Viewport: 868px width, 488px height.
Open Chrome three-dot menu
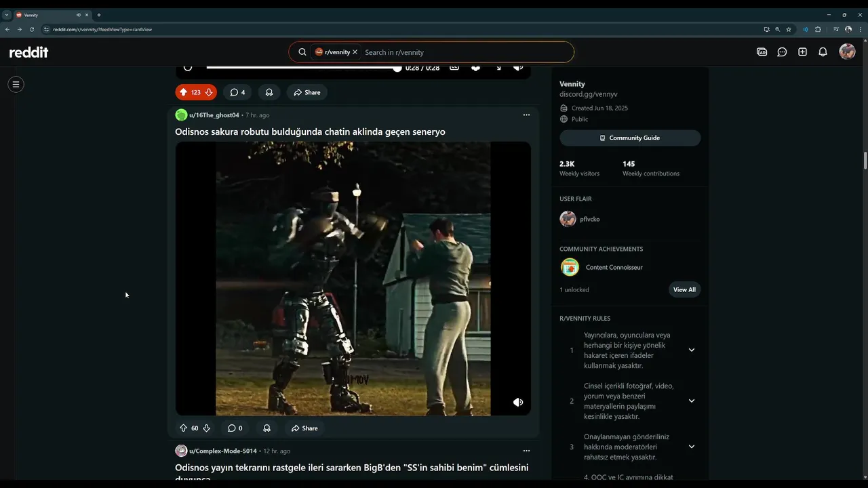point(860,29)
